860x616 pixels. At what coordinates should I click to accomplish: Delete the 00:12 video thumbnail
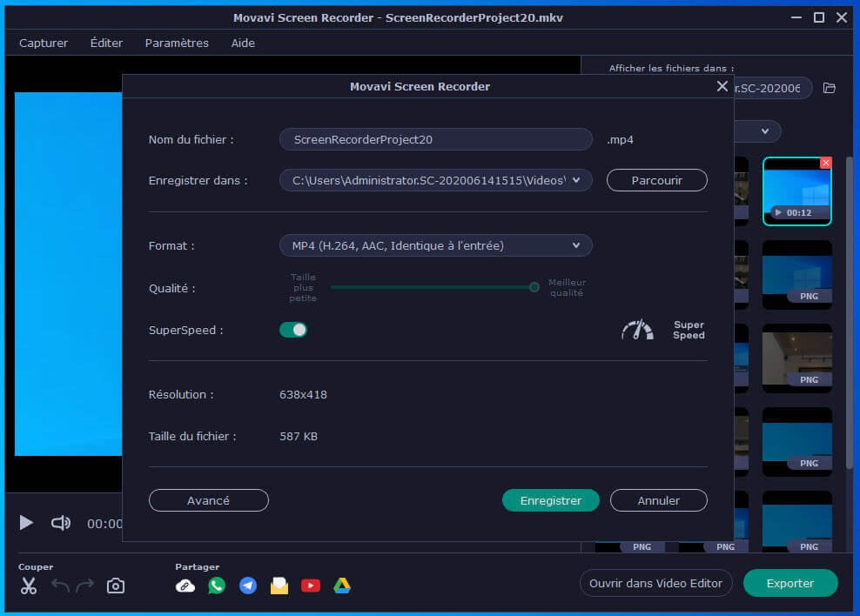tap(825, 163)
